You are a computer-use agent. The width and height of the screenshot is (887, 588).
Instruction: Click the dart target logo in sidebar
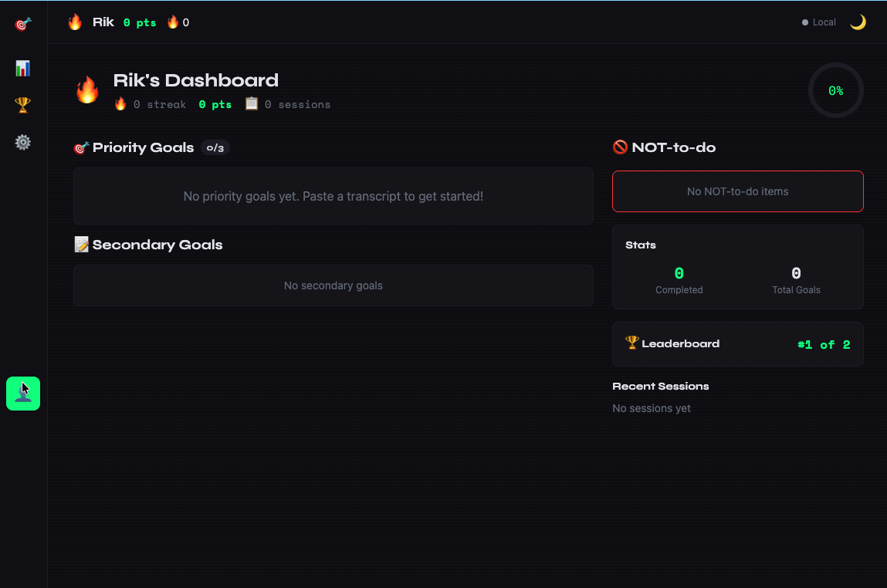pos(23,25)
